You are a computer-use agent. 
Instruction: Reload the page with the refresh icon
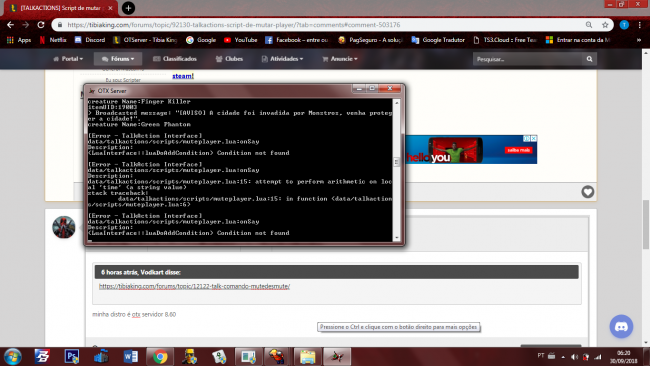[41, 25]
